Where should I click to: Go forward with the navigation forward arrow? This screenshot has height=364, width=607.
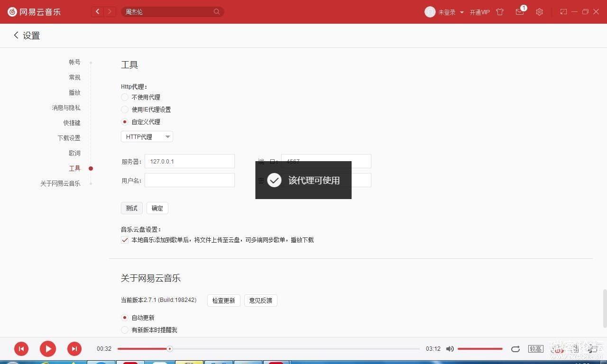[110, 12]
